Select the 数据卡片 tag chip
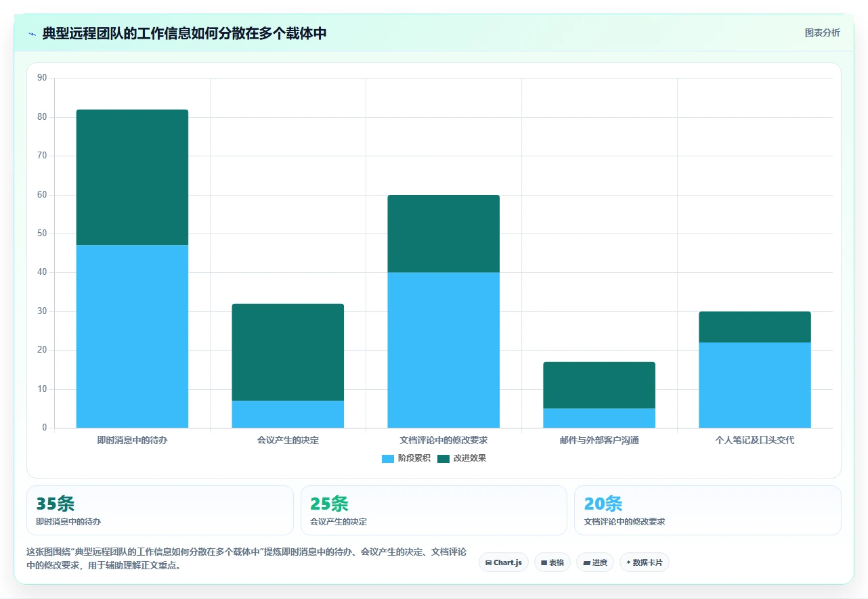Screen dimensions: 868x599 (x=645, y=562)
